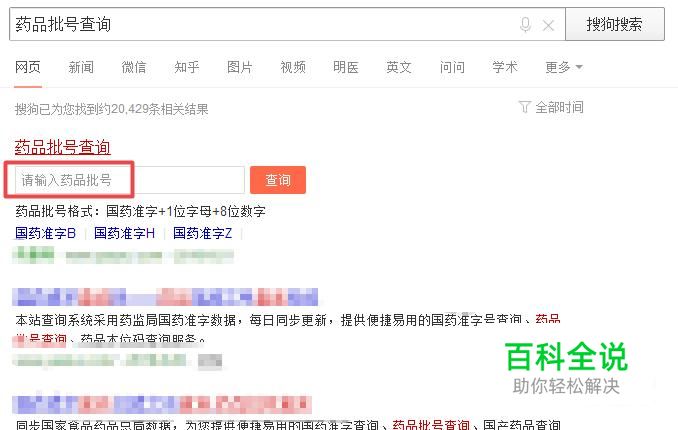Open the 图片 tab
This screenshot has width=678, height=430.
click(240, 67)
